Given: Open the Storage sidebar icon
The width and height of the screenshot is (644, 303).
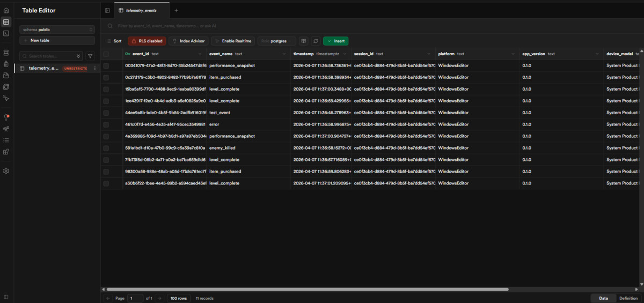Looking at the screenshot, I should 6,76.
